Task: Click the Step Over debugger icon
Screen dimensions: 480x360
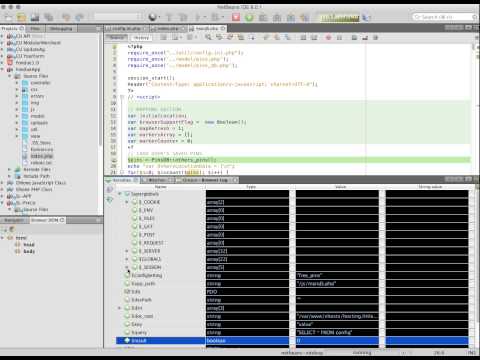Action: click(x=263, y=17)
